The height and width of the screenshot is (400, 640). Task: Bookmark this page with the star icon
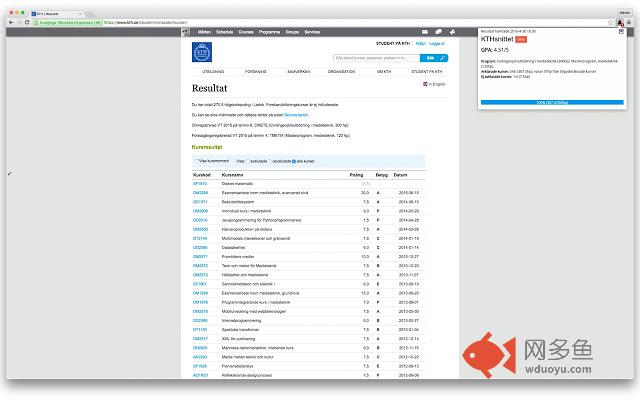pyautogui.click(x=611, y=22)
